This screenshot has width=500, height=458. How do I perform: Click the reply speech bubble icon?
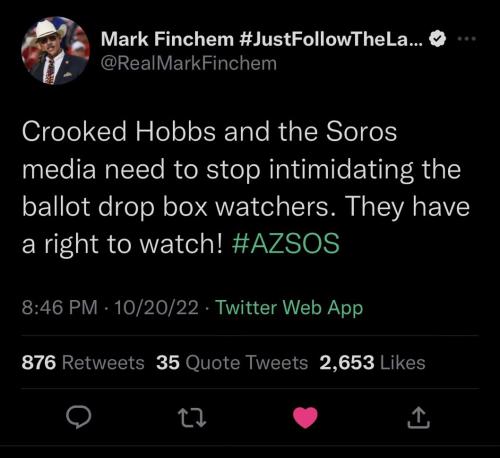78,418
